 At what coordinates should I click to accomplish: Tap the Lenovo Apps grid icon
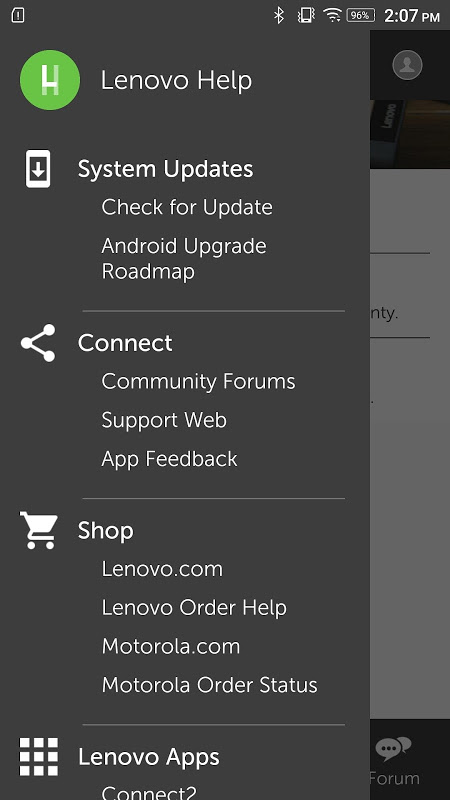[39, 756]
